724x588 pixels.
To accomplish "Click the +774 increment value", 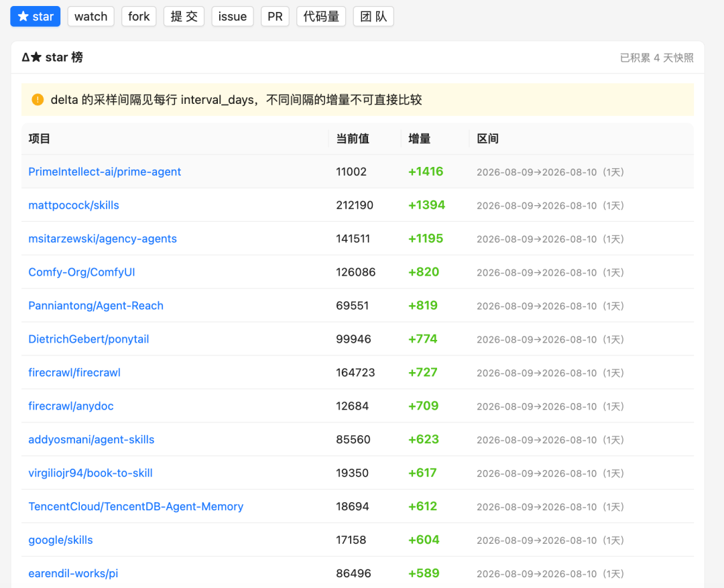I will [x=423, y=339].
